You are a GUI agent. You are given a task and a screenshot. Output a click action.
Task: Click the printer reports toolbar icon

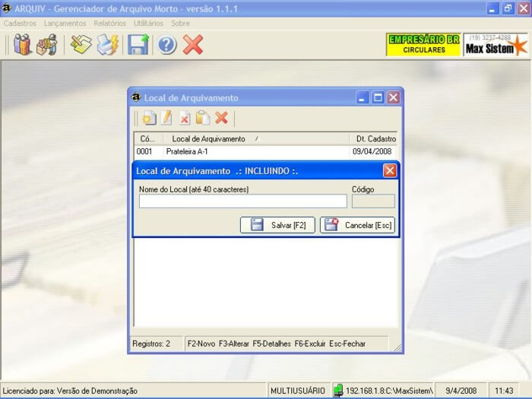[108, 44]
